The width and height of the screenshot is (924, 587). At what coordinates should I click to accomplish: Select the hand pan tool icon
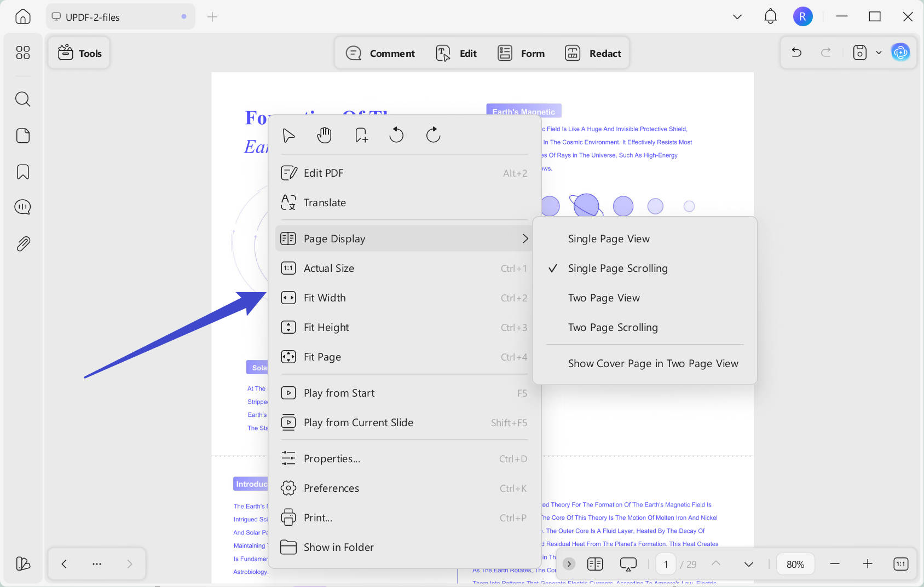click(x=324, y=135)
